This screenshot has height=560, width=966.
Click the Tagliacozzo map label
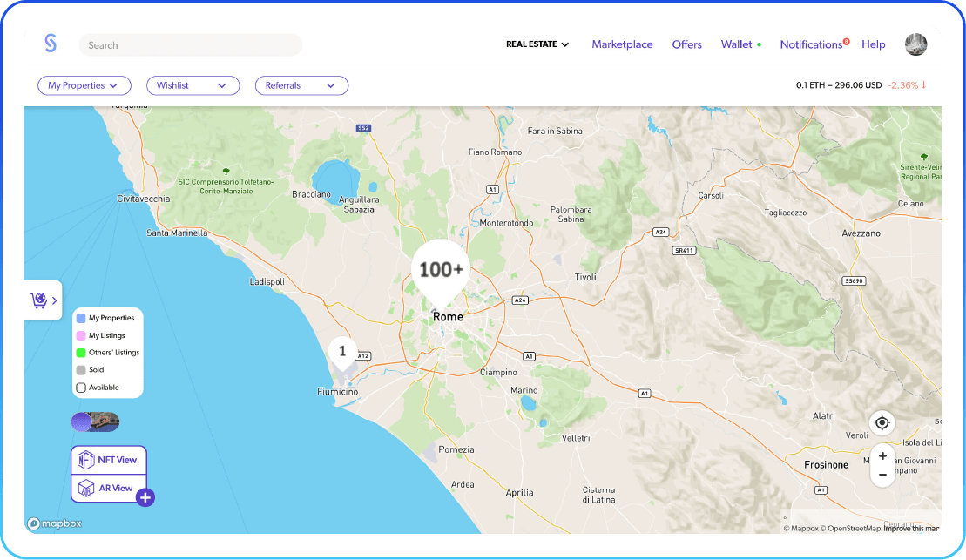tap(786, 213)
